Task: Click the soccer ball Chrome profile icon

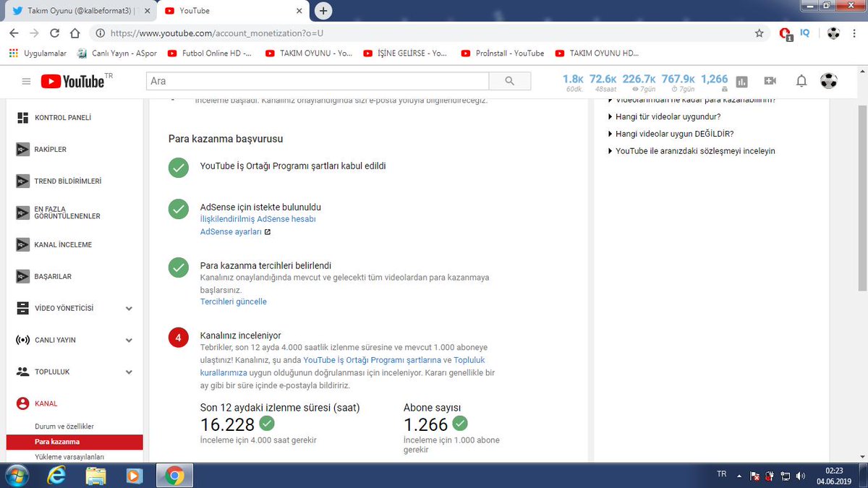Action: [x=833, y=33]
